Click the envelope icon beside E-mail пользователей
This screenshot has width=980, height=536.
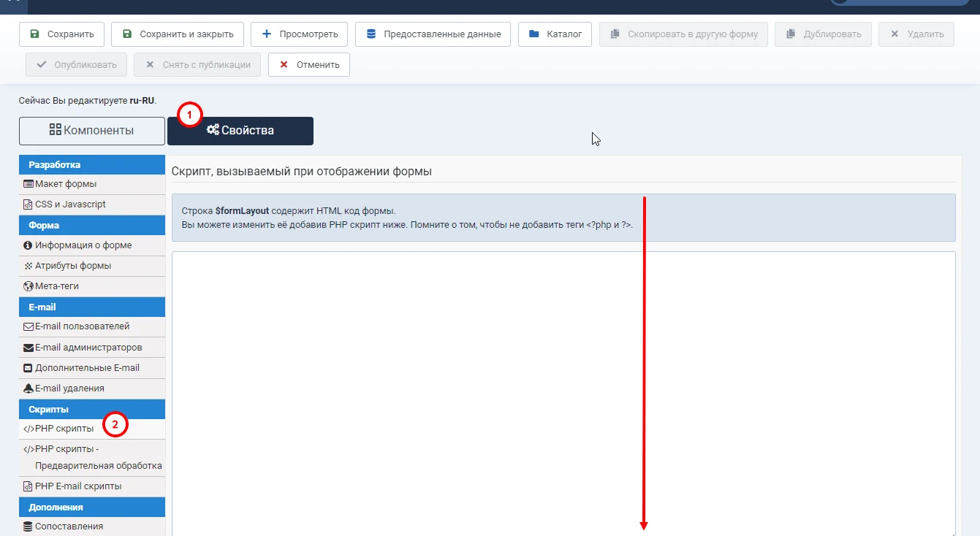click(x=29, y=327)
